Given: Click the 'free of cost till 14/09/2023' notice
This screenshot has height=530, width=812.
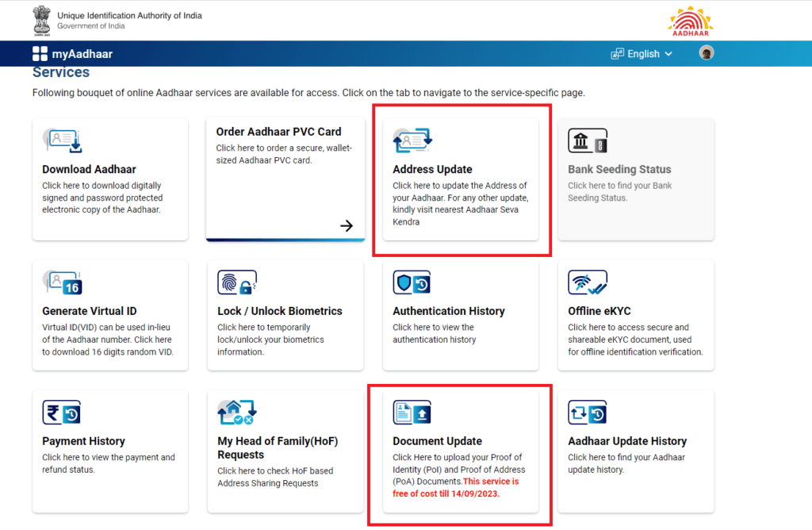Looking at the screenshot, I should click(x=456, y=487).
